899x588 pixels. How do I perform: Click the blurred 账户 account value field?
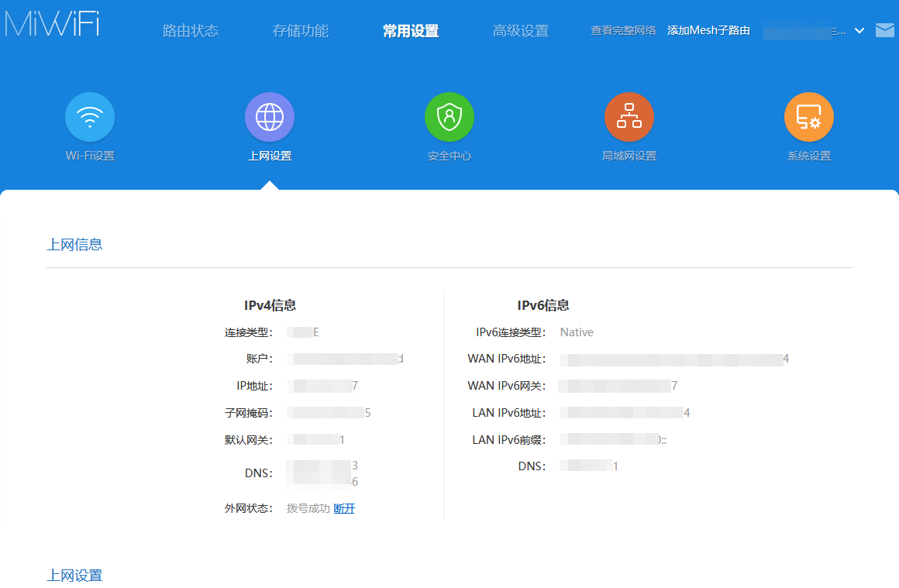tap(345, 358)
